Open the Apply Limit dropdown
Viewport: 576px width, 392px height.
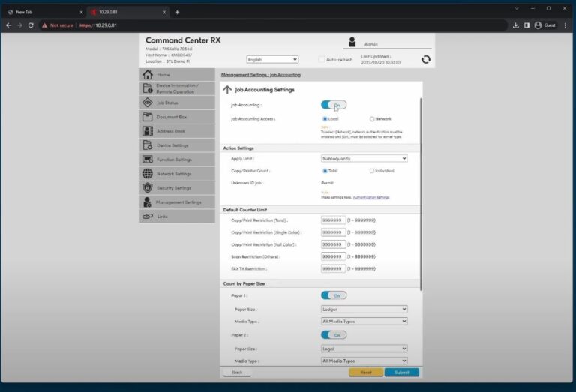[x=364, y=159]
